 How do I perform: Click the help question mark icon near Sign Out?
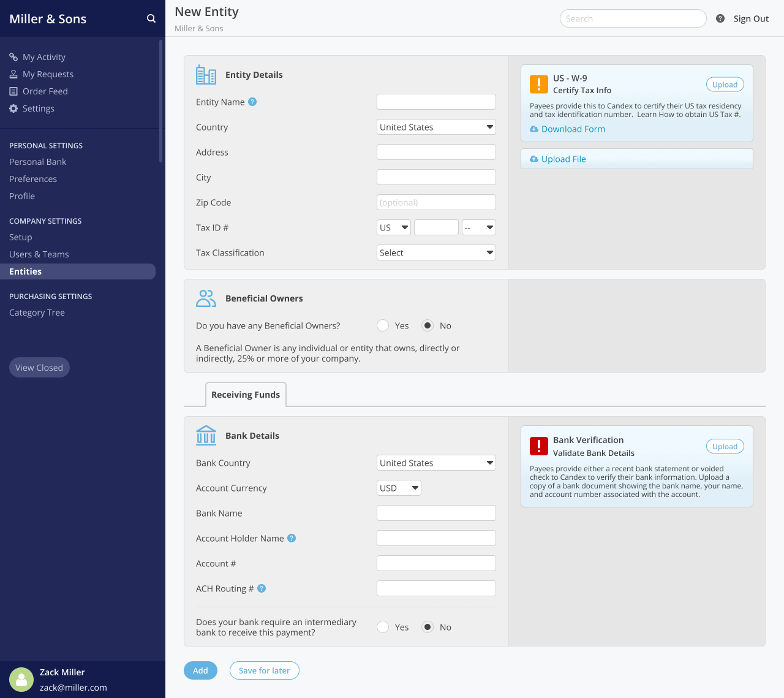[720, 18]
